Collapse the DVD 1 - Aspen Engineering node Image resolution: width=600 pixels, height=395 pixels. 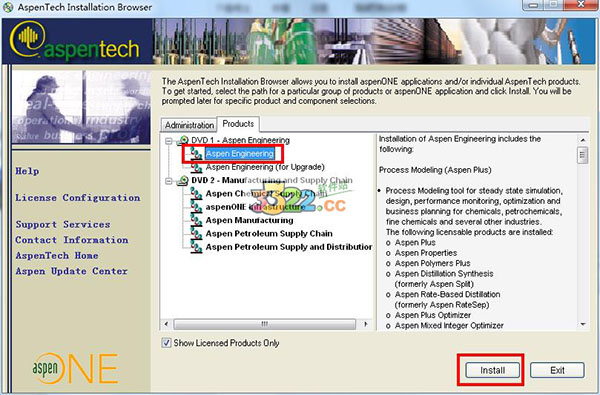point(168,141)
